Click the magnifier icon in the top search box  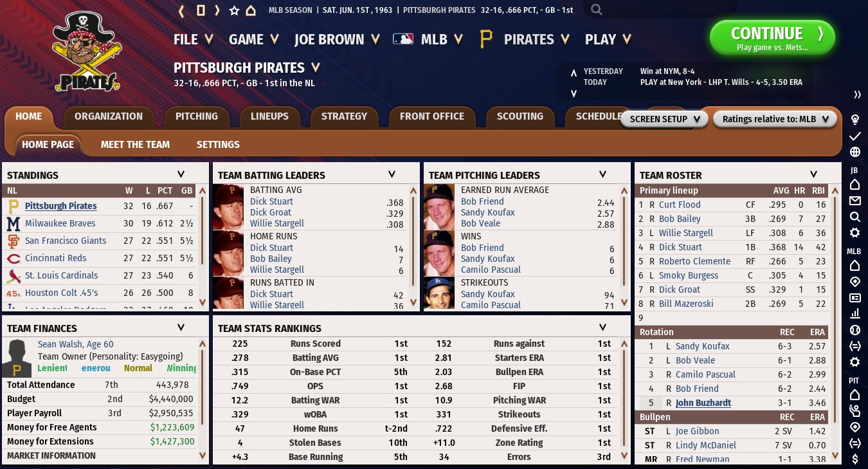(597, 10)
